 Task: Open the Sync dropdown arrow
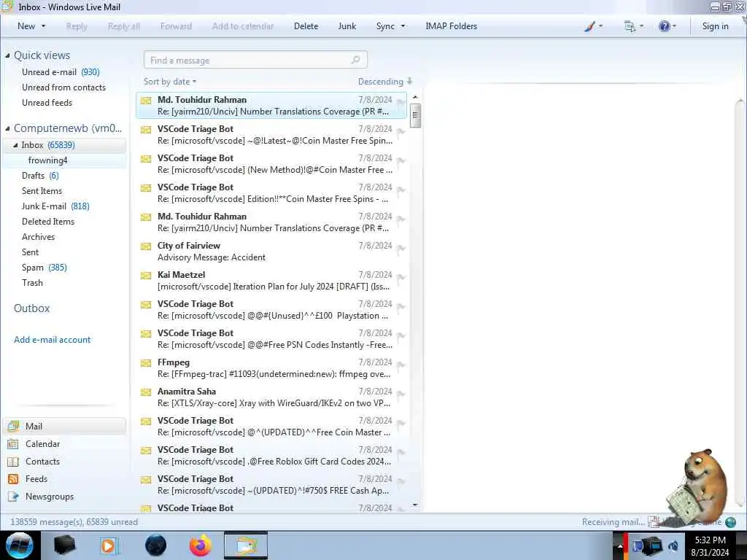pyautogui.click(x=403, y=26)
